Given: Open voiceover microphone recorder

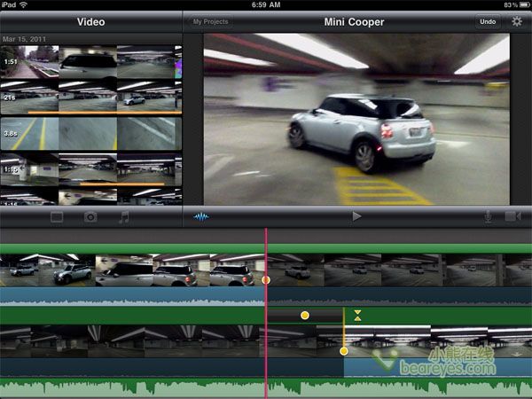Looking at the screenshot, I should [x=488, y=216].
